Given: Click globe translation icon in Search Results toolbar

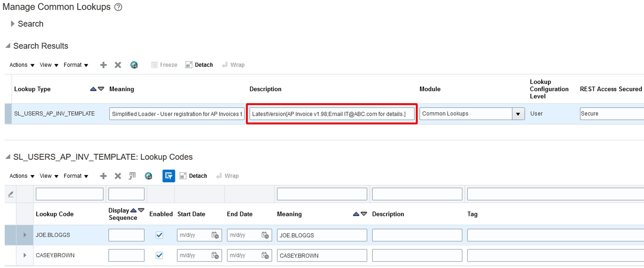Looking at the screenshot, I should (x=134, y=65).
